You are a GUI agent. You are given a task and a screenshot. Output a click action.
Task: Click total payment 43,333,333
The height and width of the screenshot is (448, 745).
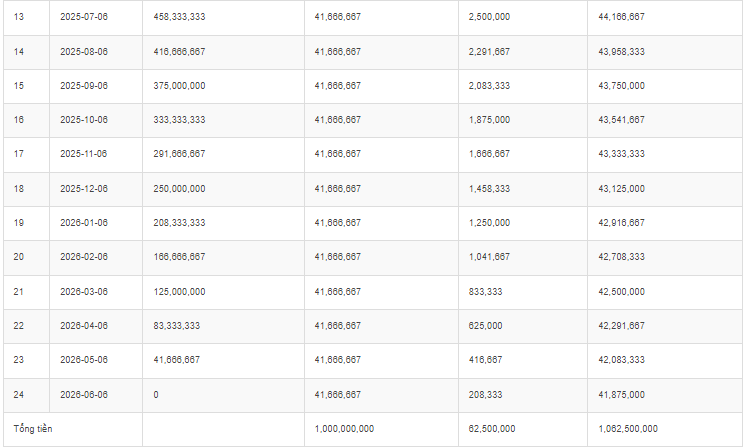click(621, 154)
